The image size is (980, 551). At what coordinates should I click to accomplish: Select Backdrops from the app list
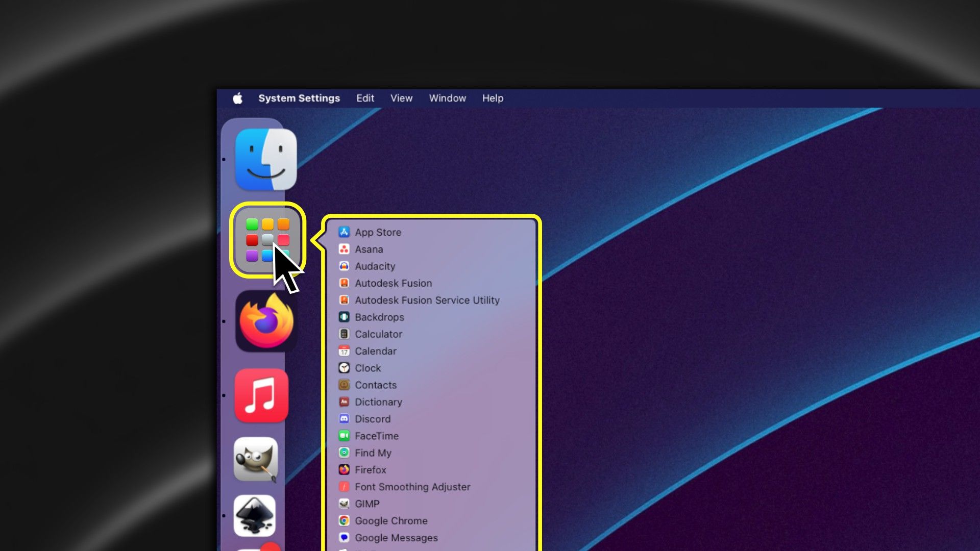[x=379, y=317]
